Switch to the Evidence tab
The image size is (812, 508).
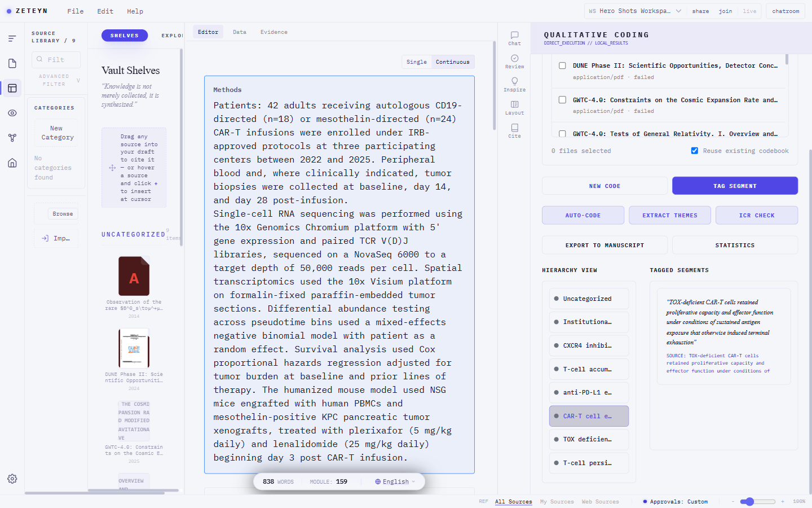pyautogui.click(x=274, y=32)
